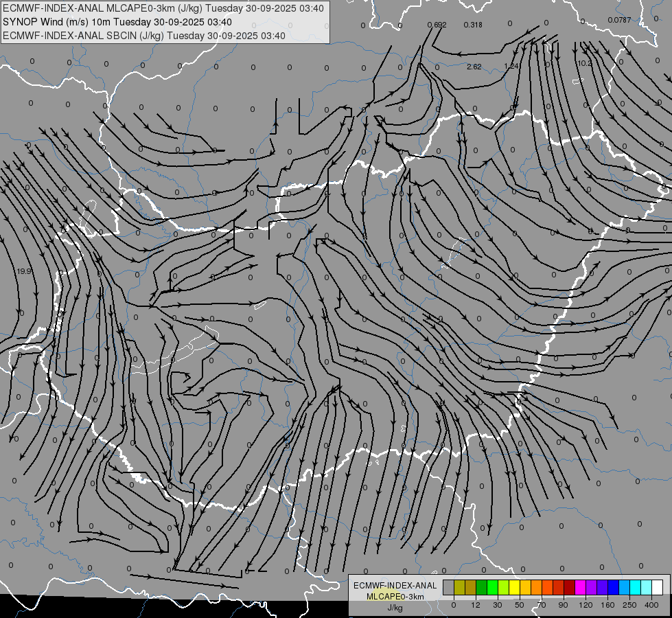
Task: Click the map value 2.62
Action: (474, 67)
